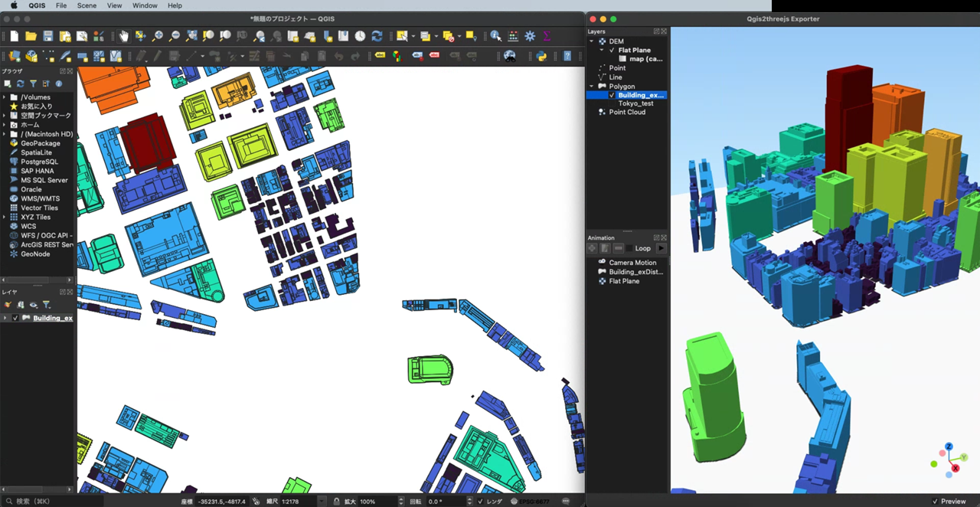
Task: Expand Building_ex layer in QGIS layers panel
Action: 5,318
